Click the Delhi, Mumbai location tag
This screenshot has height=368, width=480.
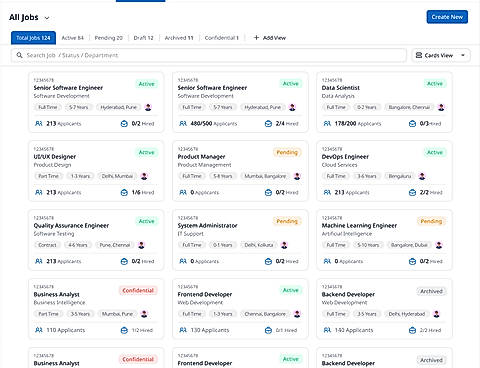(x=117, y=176)
